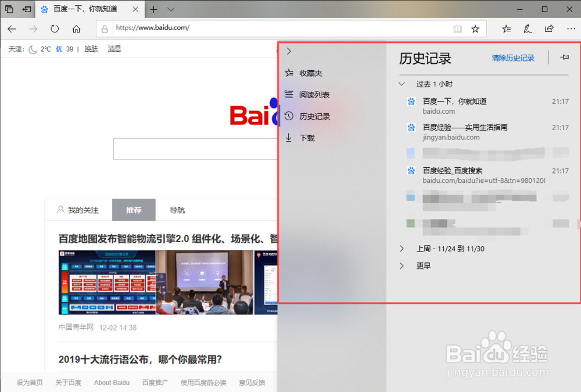Click 中国青年网 news source
This screenshot has height=392, width=581.
coord(76,327)
